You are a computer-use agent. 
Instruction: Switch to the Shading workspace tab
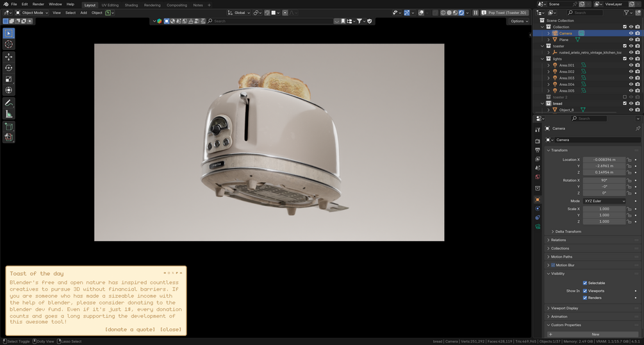(x=131, y=5)
